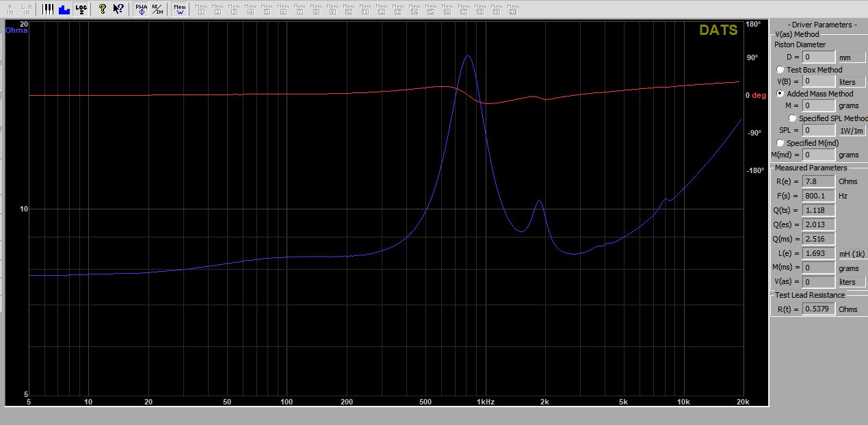Open help with the yellow question mark
Screen dimensions: 868x425
(103, 9)
